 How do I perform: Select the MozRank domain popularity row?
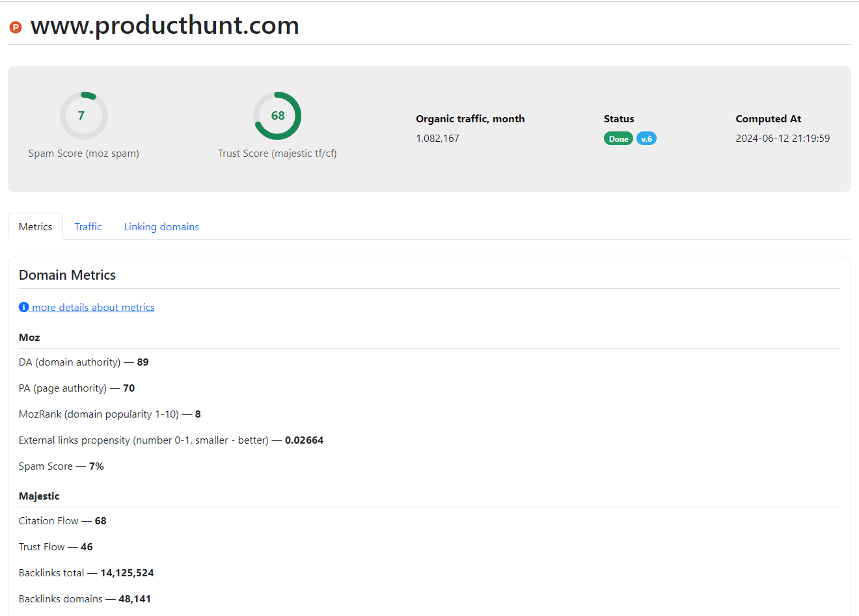point(110,414)
